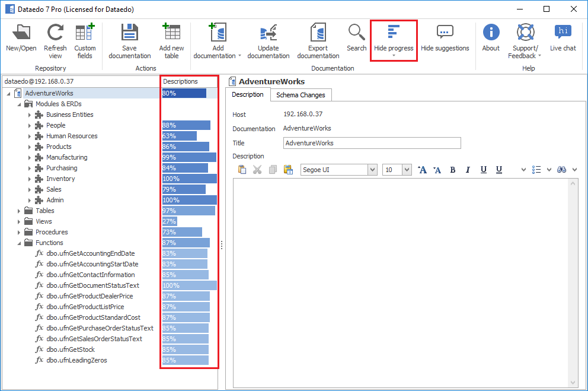Click the Add new table icon
This screenshot has width=588, height=391.
[x=171, y=34]
